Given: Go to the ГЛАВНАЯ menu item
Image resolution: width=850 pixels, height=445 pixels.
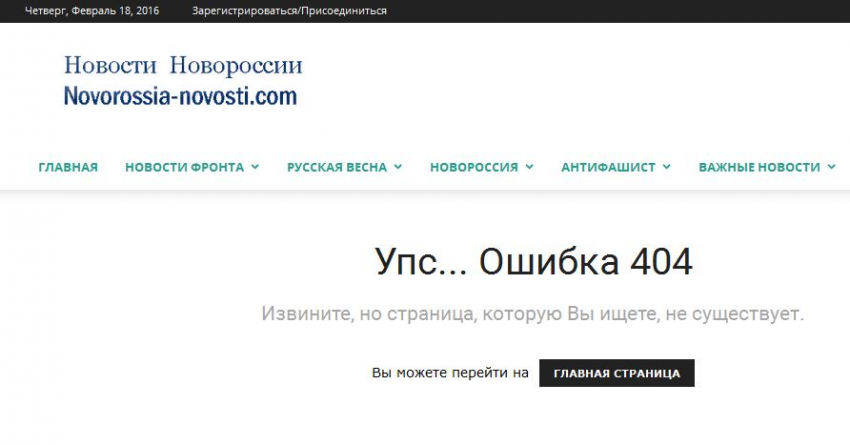Looking at the screenshot, I should click(68, 167).
